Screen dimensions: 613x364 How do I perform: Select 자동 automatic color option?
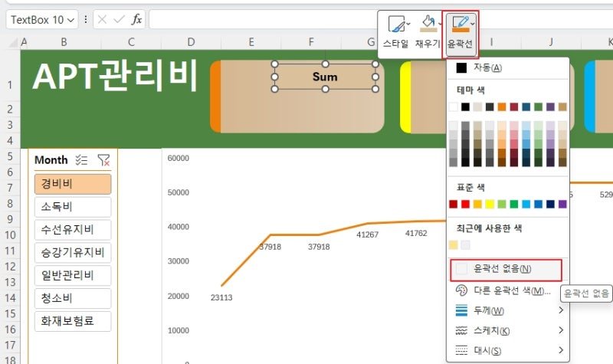[x=507, y=67]
